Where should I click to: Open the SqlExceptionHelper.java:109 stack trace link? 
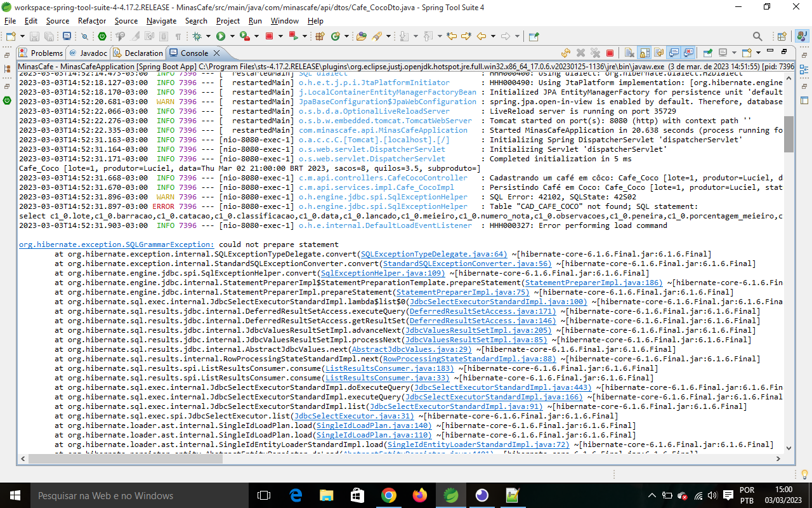click(383, 273)
